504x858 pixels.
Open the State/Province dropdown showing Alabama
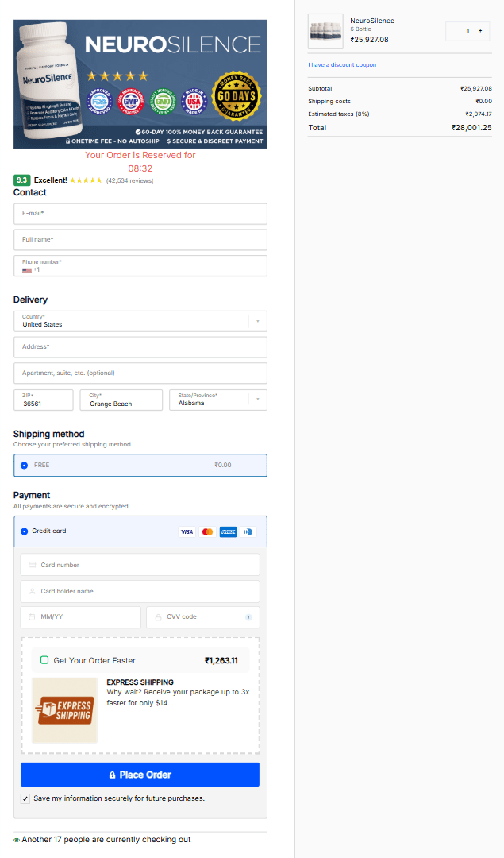[x=257, y=400]
